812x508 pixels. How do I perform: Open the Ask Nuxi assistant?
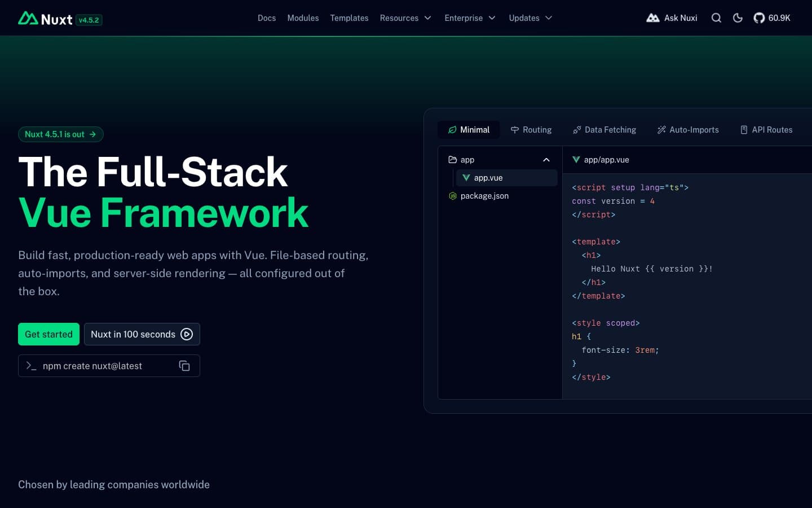pyautogui.click(x=672, y=18)
